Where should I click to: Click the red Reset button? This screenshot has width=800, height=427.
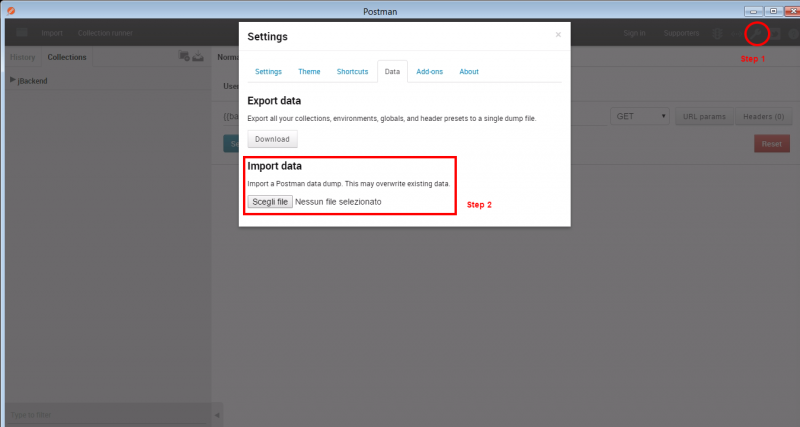(771, 144)
